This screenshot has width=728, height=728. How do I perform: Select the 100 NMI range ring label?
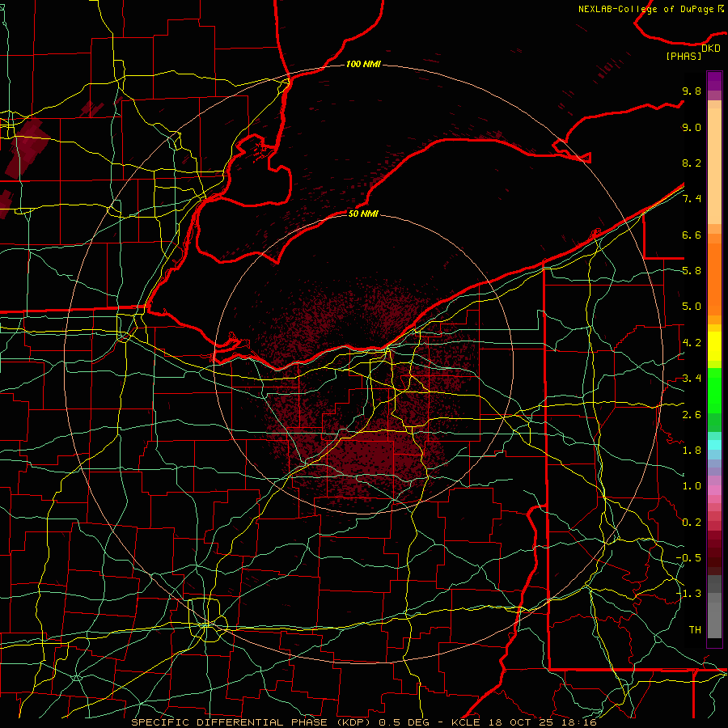click(363, 64)
